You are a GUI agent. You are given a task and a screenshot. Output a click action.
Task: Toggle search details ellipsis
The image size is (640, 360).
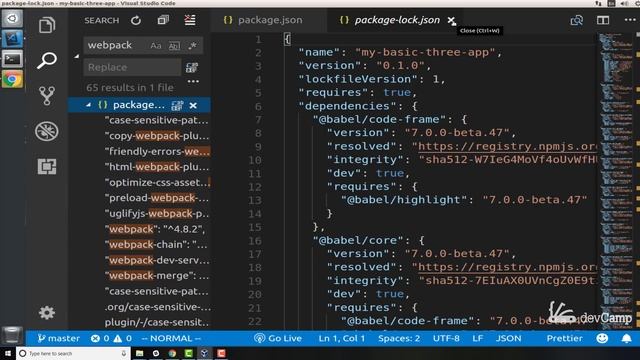tap(193, 82)
